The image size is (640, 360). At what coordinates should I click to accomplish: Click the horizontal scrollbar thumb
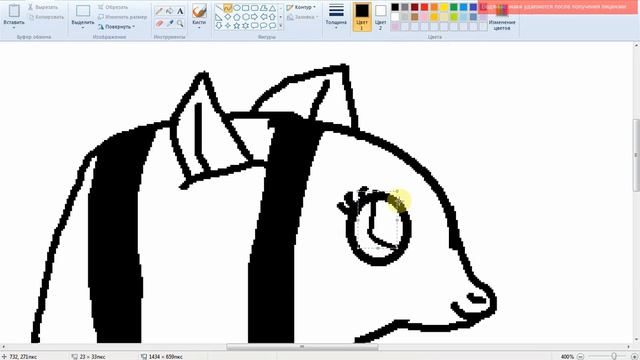[x=302, y=347]
